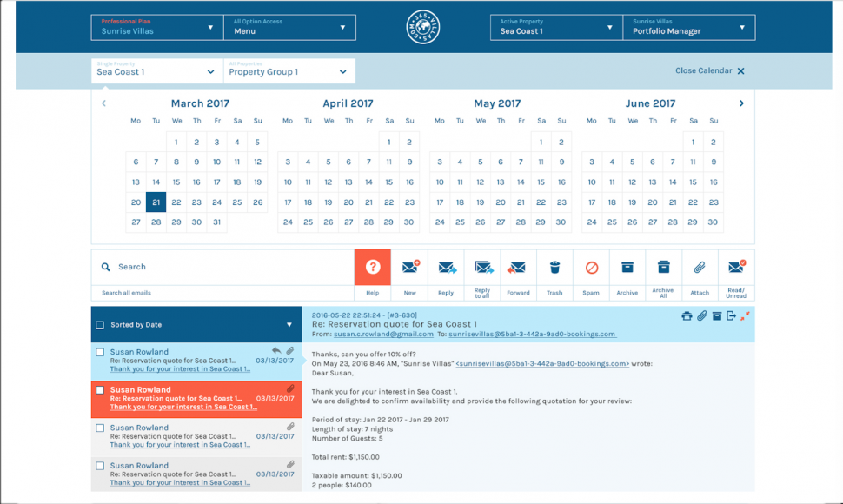The image size is (843, 504).
Task: Archive the selected email
Action: tap(627, 267)
